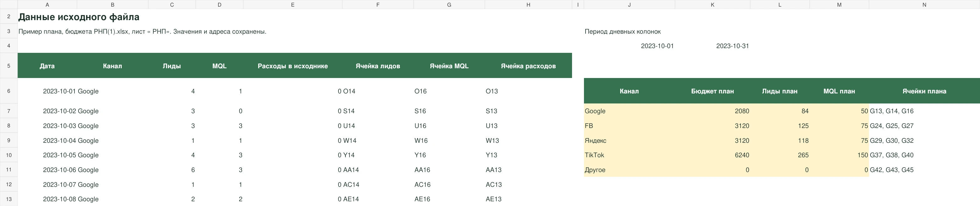Select FB leads plan value 125

click(779, 126)
